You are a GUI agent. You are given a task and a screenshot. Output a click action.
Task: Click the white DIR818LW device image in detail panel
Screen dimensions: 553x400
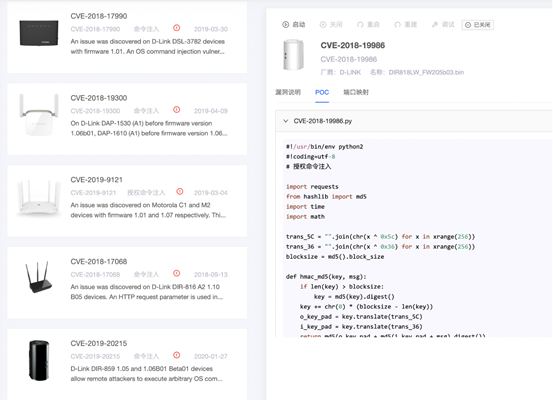tap(293, 55)
